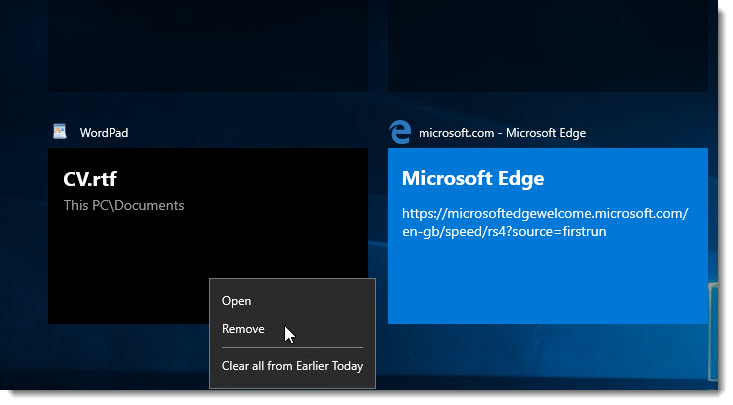733x405 pixels.
Task: Click the Microsoft Edge logo icon
Action: [x=400, y=132]
